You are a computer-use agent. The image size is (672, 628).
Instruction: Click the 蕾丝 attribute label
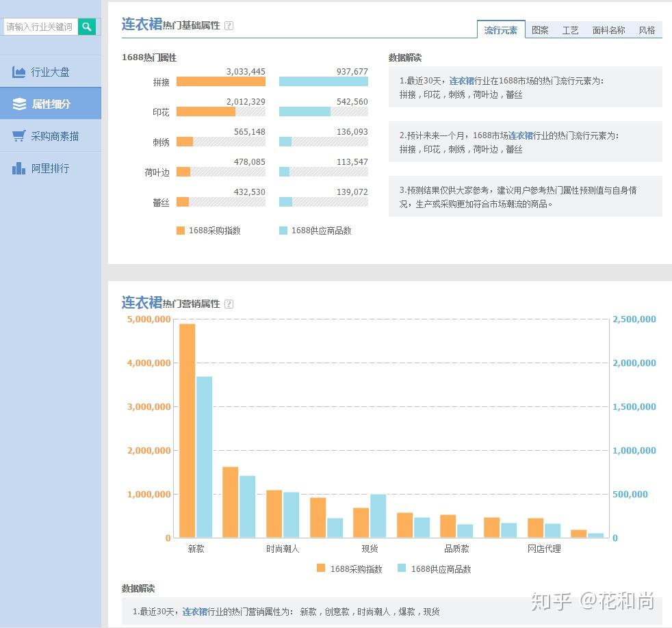coord(161,202)
